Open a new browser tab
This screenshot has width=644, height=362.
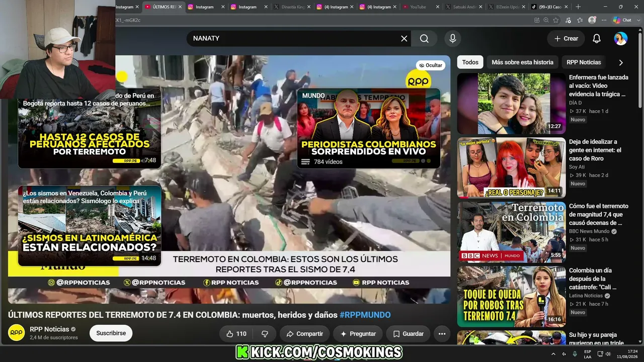coord(578,7)
